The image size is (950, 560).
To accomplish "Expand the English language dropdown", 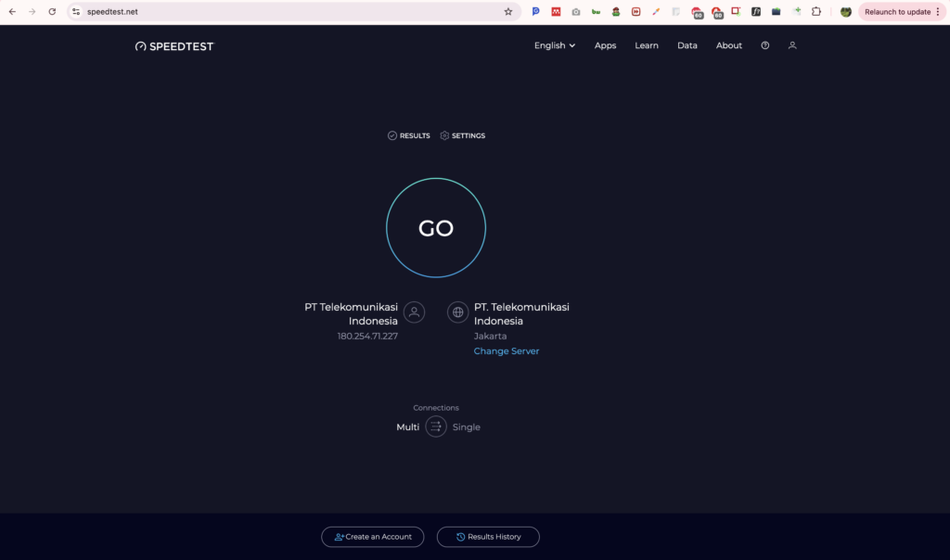I will pos(555,45).
